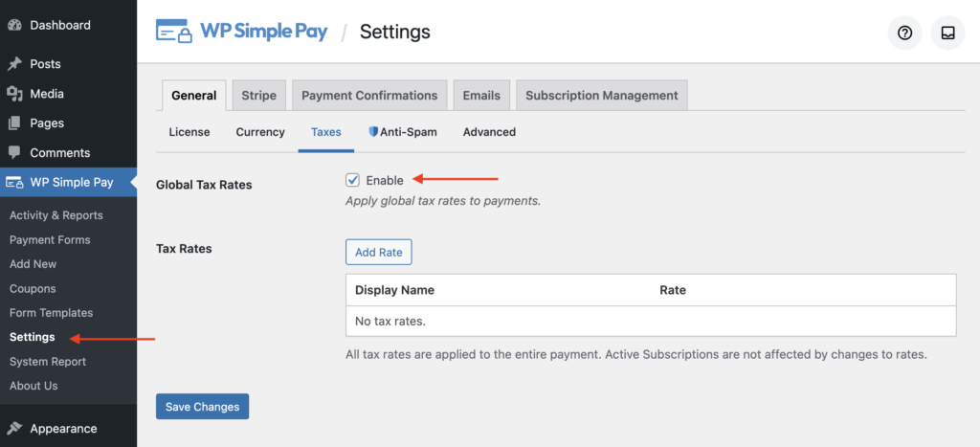This screenshot has height=447, width=980.
Task: Open Media via its sidebar icon
Action: (x=14, y=94)
